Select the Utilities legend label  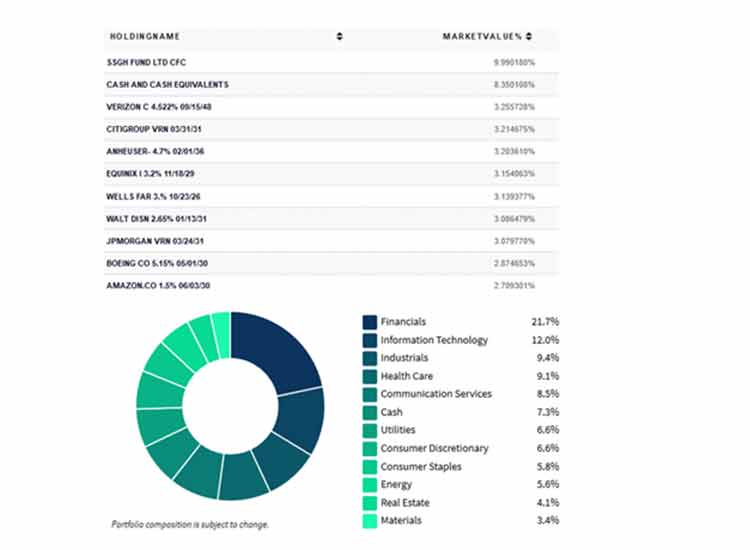(400, 430)
